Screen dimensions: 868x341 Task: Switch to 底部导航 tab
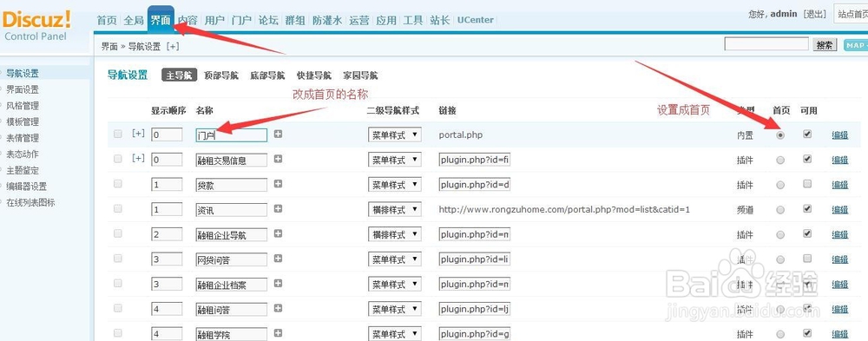point(267,75)
